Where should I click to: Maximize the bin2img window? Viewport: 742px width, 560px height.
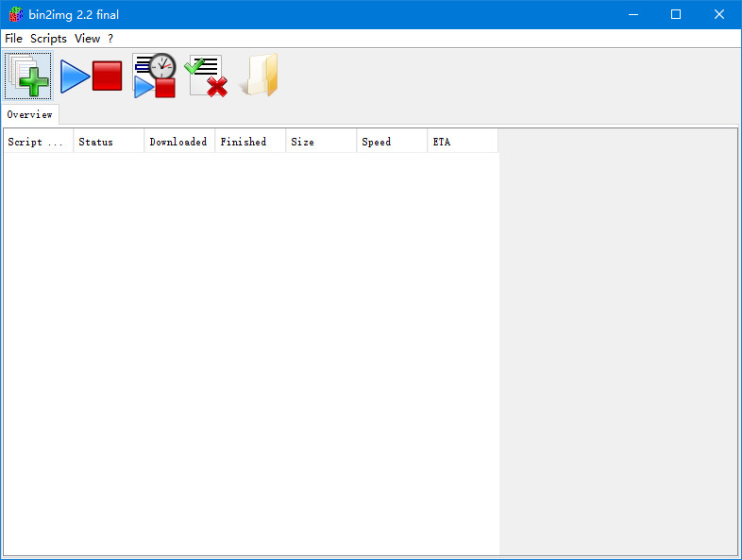pos(676,14)
